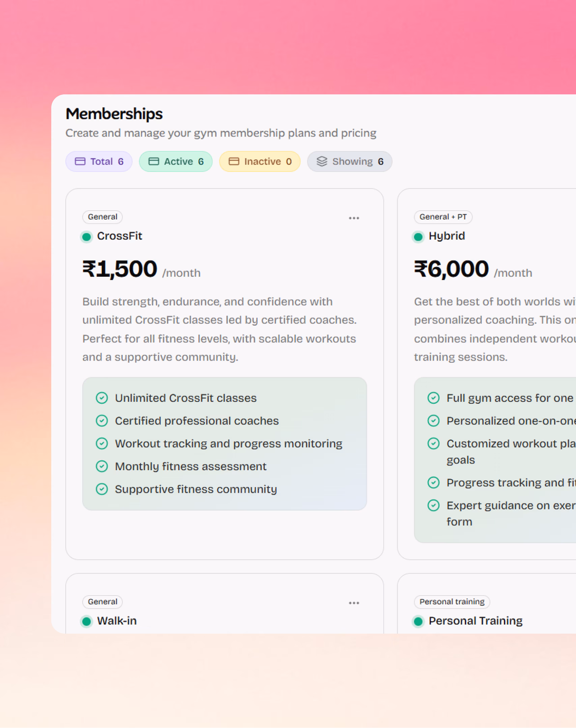Image resolution: width=576 pixels, height=728 pixels.
Task: Click the green status dot beside CrossFit
Action: (x=86, y=237)
